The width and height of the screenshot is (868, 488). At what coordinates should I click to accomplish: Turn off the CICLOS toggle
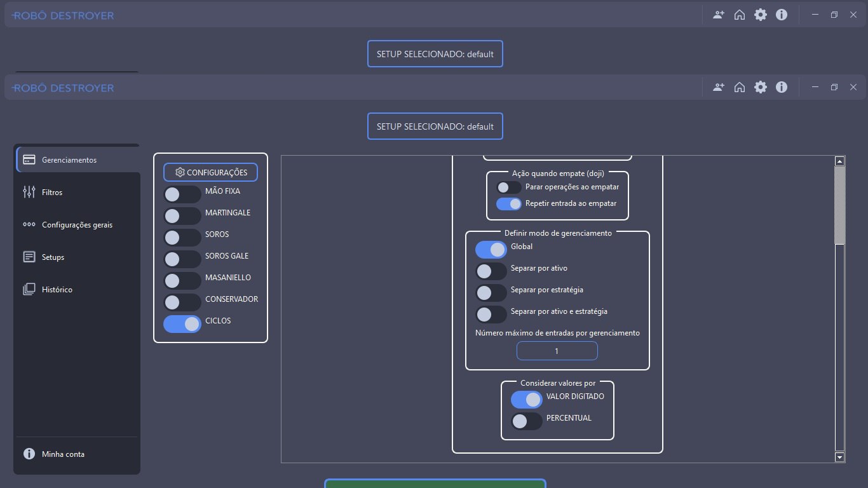coord(182,323)
